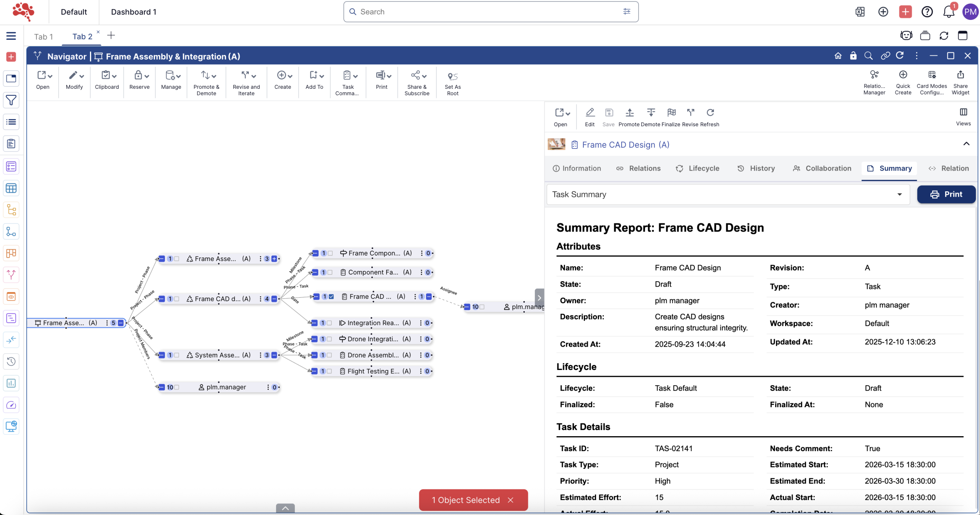This screenshot has height=515, width=980.
Task: Click the refresh icon in the Navigator header
Action: pos(900,56)
